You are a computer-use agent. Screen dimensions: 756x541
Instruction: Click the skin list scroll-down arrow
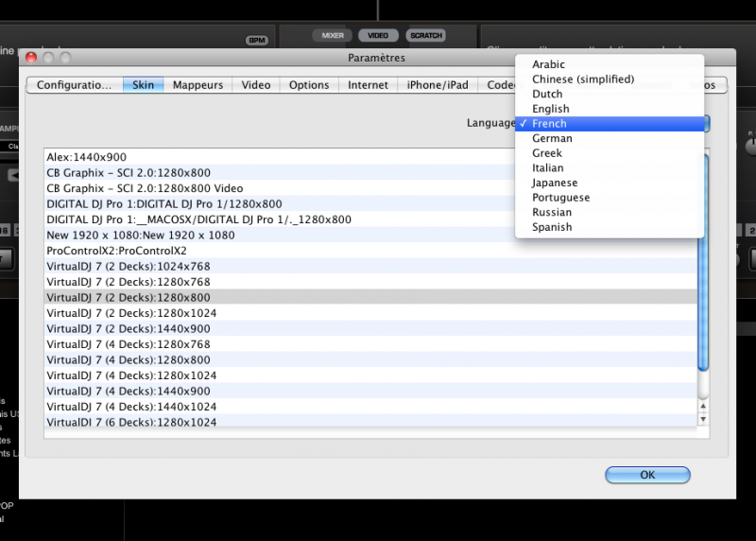702,419
